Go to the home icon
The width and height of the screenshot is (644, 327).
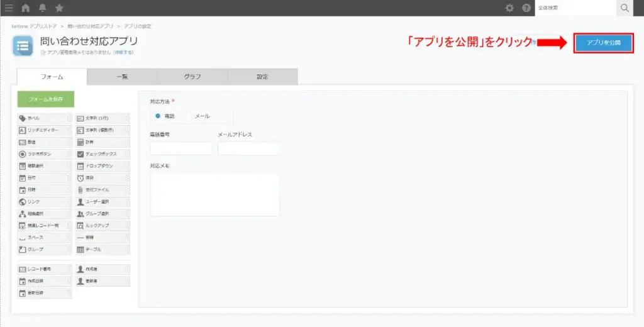coord(25,8)
